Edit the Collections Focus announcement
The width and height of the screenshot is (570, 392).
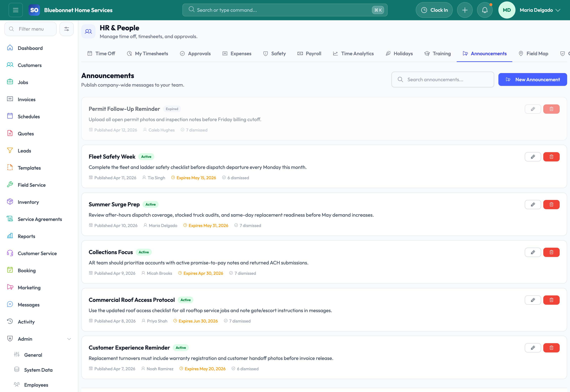pos(533,252)
